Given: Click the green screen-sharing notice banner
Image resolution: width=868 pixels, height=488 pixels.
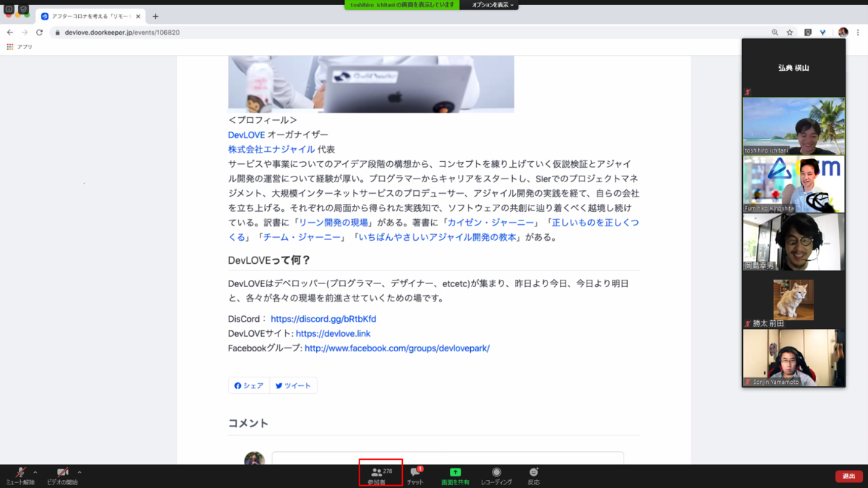Looking at the screenshot, I should tap(401, 4).
